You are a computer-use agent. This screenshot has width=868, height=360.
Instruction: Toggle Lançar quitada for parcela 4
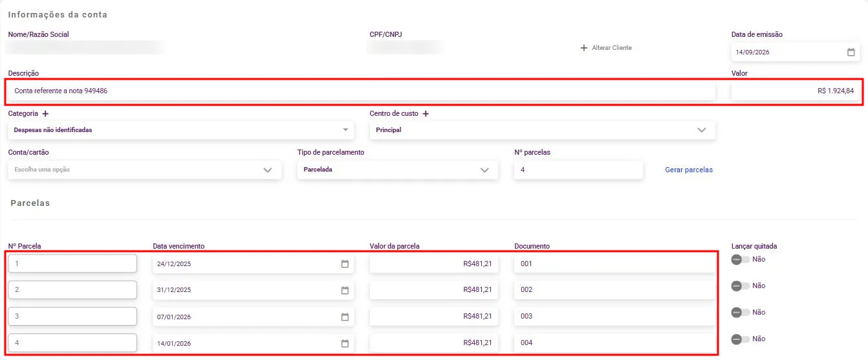coord(740,339)
